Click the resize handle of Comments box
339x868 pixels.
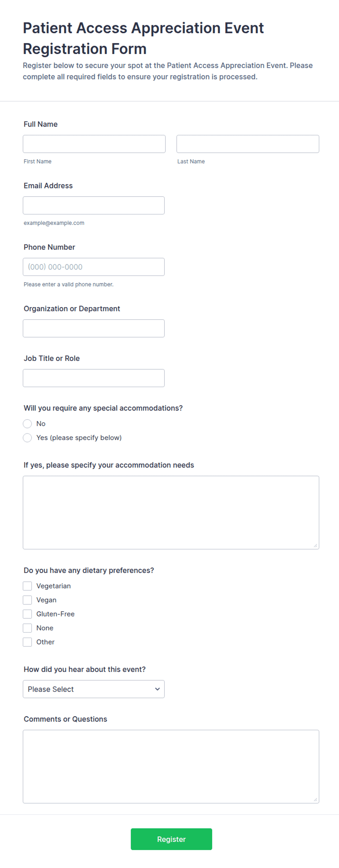pyautogui.click(x=315, y=799)
